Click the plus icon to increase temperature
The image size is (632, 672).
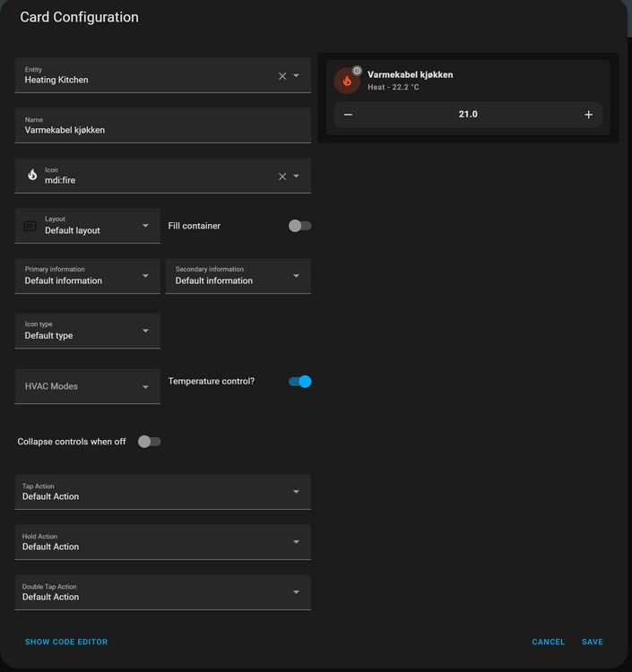point(588,115)
